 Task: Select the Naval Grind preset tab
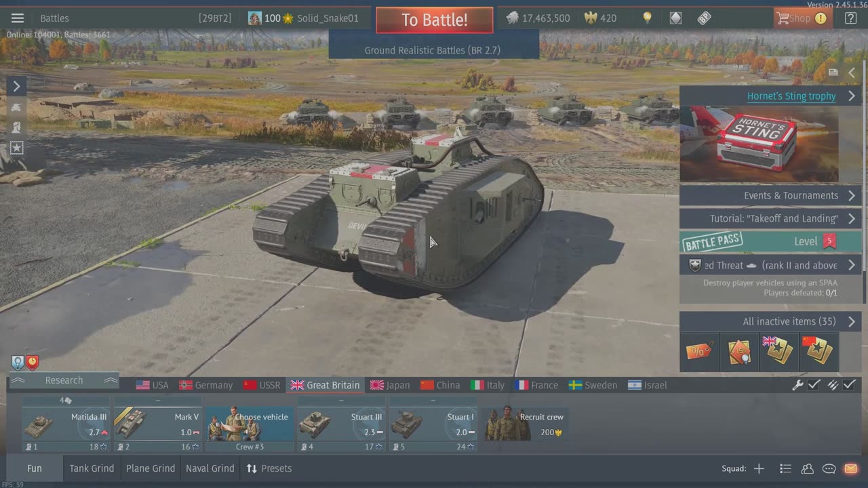pos(210,468)
